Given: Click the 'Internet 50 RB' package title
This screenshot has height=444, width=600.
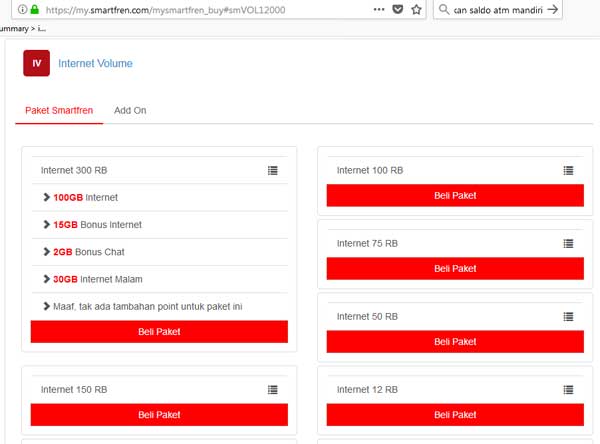Looking at the screenshot, I should (x=367, y=317).
